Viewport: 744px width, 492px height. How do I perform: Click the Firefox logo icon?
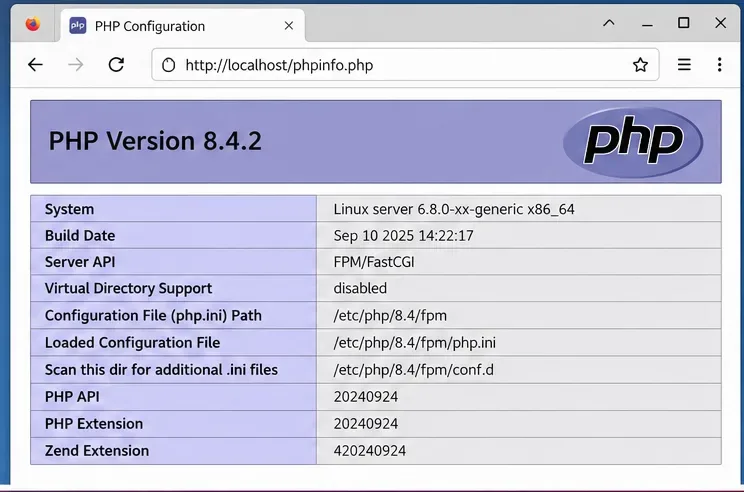33,24
